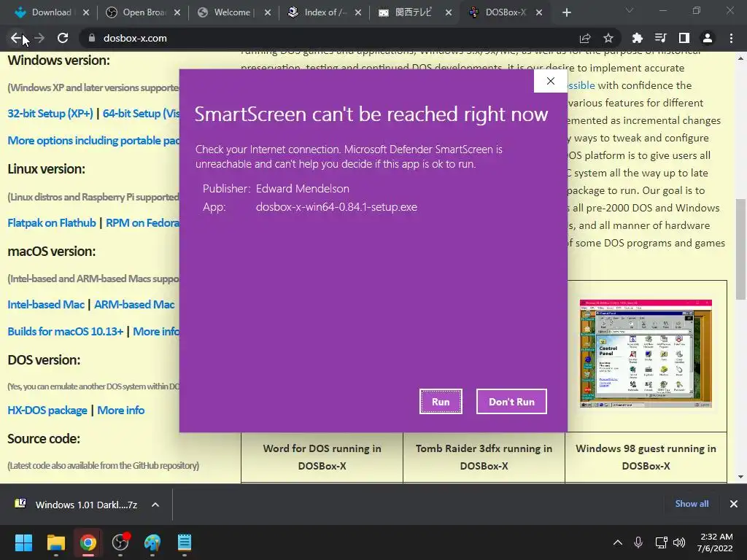Viewport: 747px width, 560px height.
Task: Open Intel-based Mac link
Action: pyautogui.click(x=46, y=304)
